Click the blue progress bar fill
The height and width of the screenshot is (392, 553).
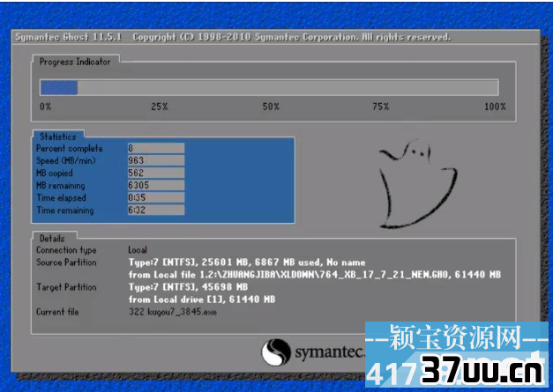point(59,87)
